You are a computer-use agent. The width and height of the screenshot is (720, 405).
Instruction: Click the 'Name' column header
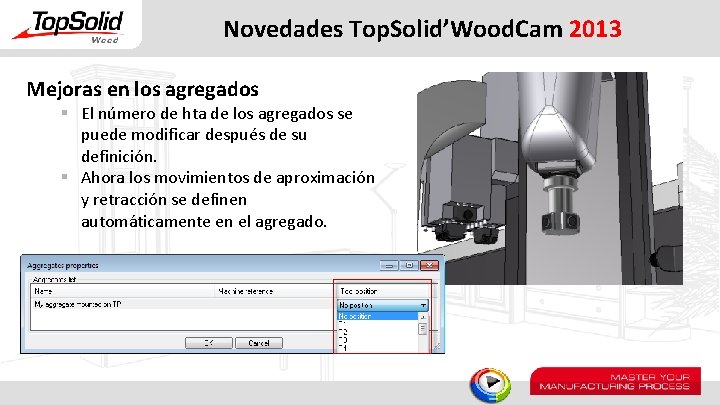tap(123, 291)
